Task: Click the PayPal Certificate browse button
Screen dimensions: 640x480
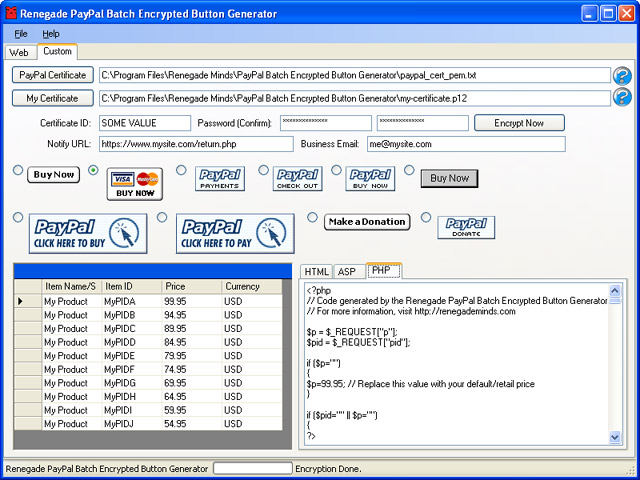Action: 53,75
